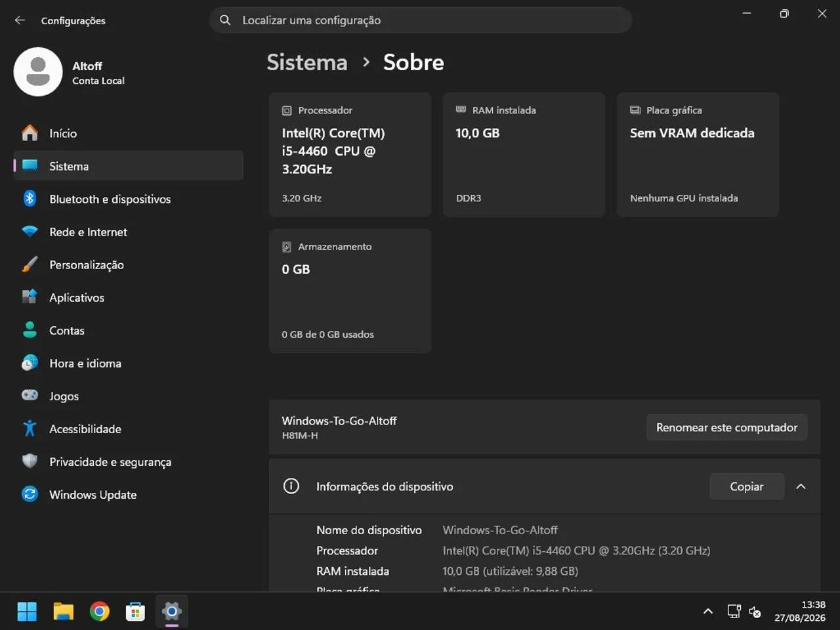
Task: Open Privacidade e segurança settings
Action: tap(128, 461)
